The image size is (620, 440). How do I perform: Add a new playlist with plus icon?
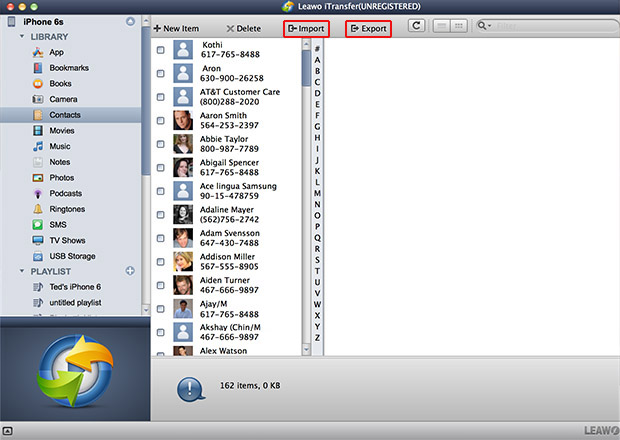130,271
